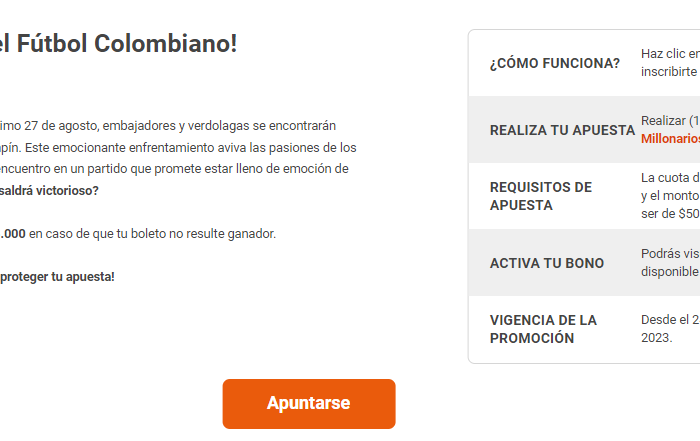This screenshot has height=441, width=700.
Task: Click the orange Apuntarse button
Action: click(x=308, y=403)
